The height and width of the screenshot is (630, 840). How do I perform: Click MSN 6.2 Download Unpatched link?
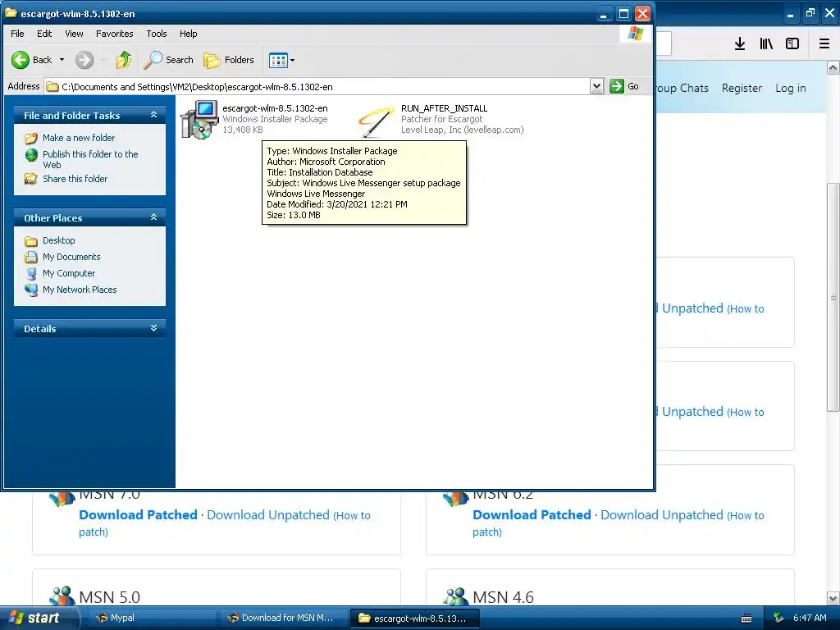coord(662,515)
